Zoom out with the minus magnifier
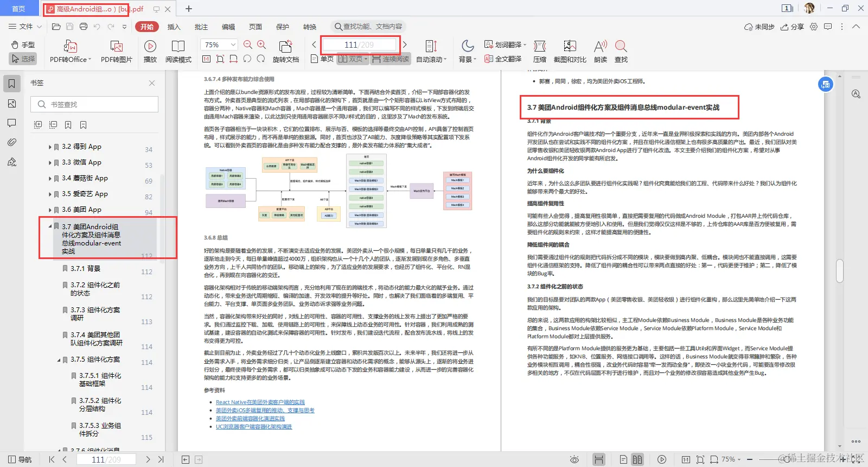The image size is (868, 467). (x=248, y=45)
